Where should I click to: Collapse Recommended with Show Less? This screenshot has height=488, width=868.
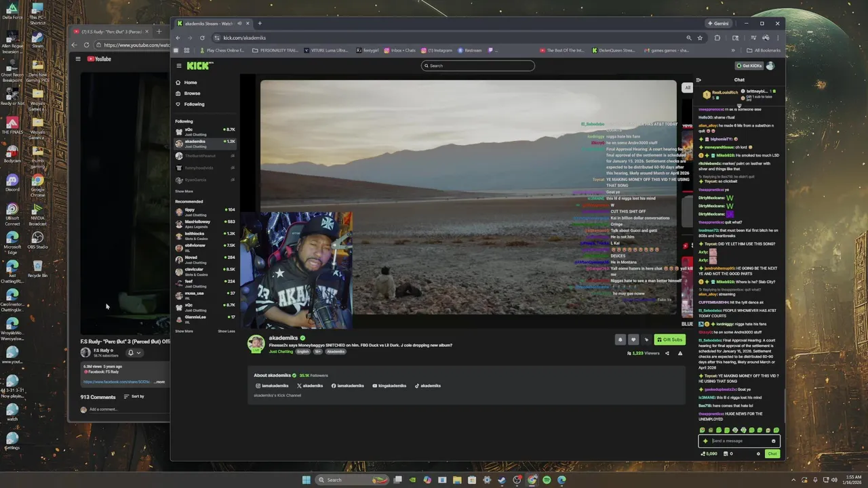click(x=226, y=331)
